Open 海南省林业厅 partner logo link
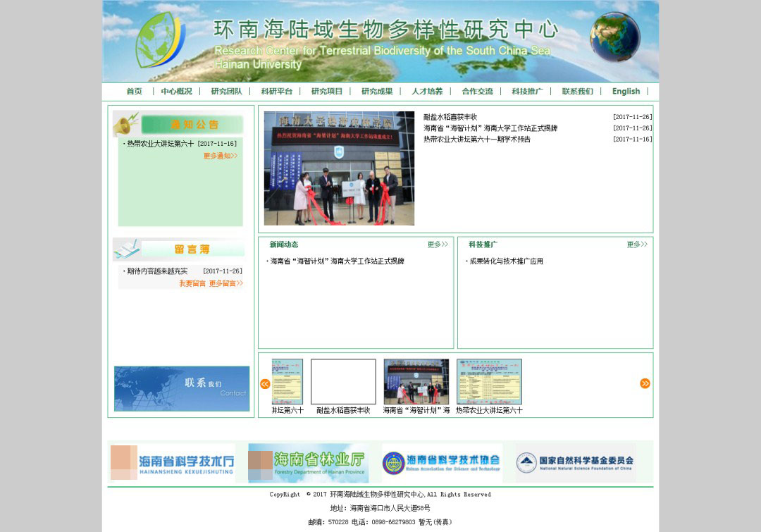The image size is (761, 532). 307,463
